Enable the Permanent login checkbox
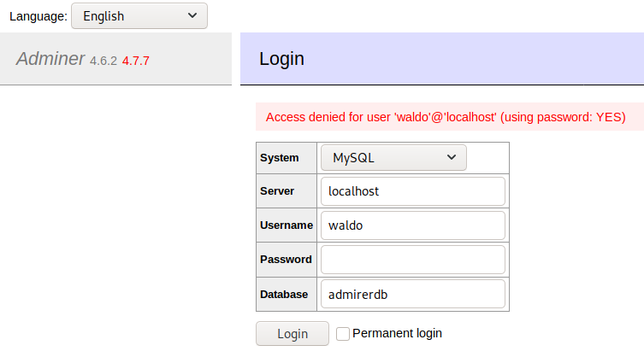Screen dimensions: 644x357 click(x=343, y=334)
